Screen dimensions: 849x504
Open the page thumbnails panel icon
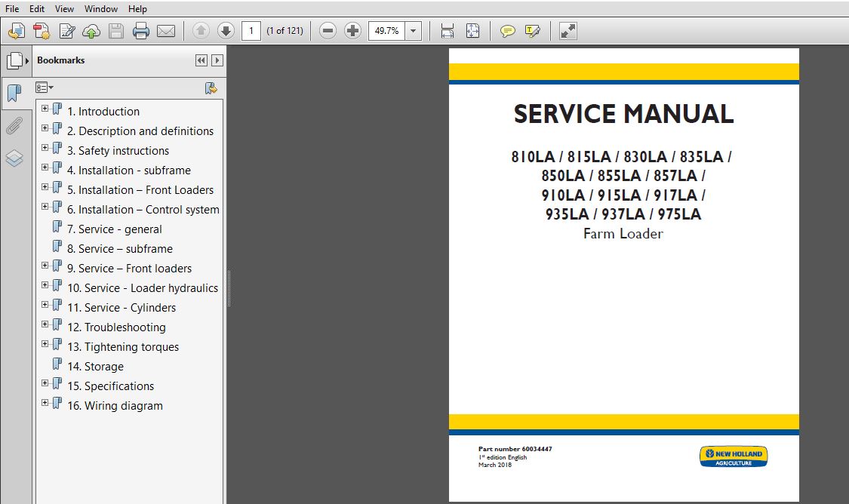pyautogui.click(x=15, y=60)
